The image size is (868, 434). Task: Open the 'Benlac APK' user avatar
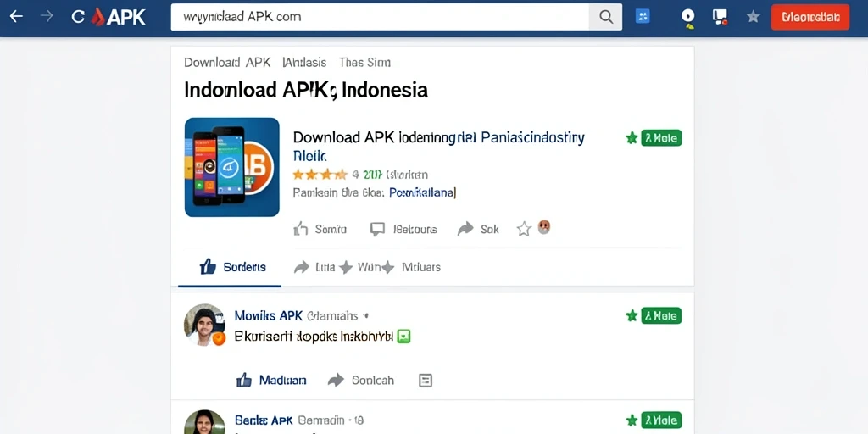click(204, 422)
